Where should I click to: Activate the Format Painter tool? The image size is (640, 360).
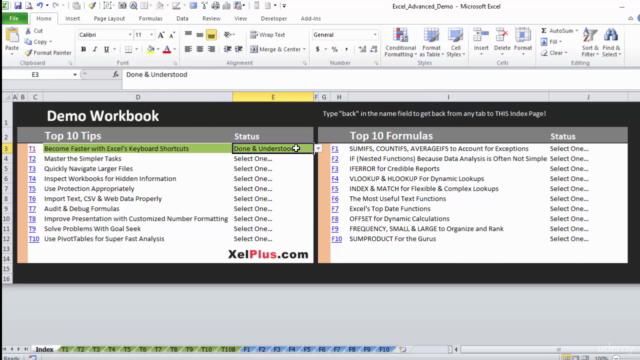pyautogui.click(x=48, y=53)
